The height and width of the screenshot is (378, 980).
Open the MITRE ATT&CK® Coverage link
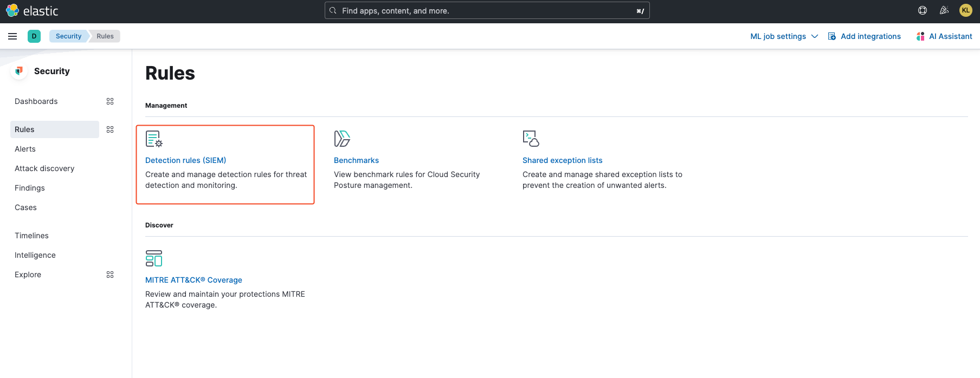click(194, 280)
